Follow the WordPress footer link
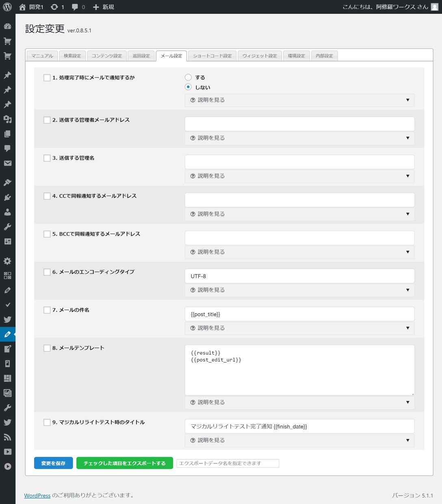 [x=37, y=495]
